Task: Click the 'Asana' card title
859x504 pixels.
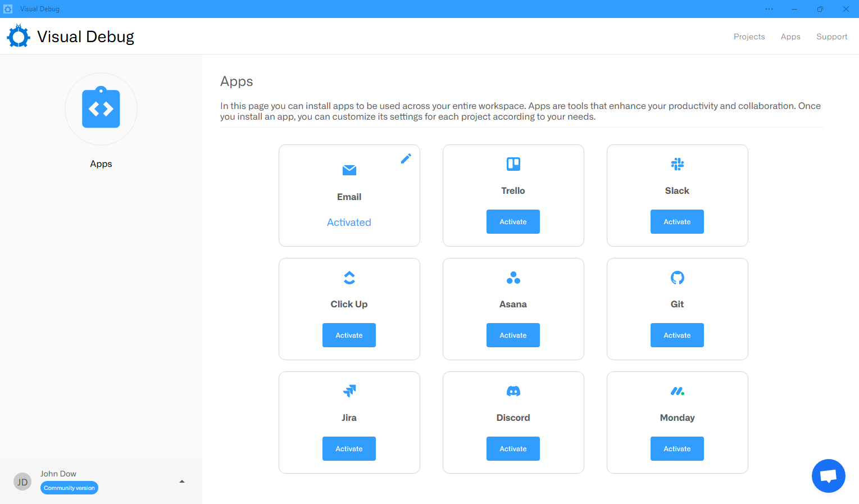Action: tap(513, 304)
